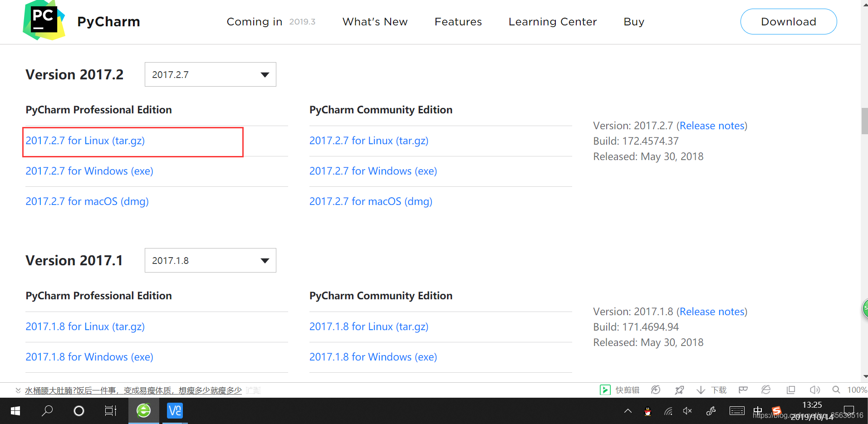
Task: Click the Build: 172.4574.37 text
Action: [x=636, y=141]
